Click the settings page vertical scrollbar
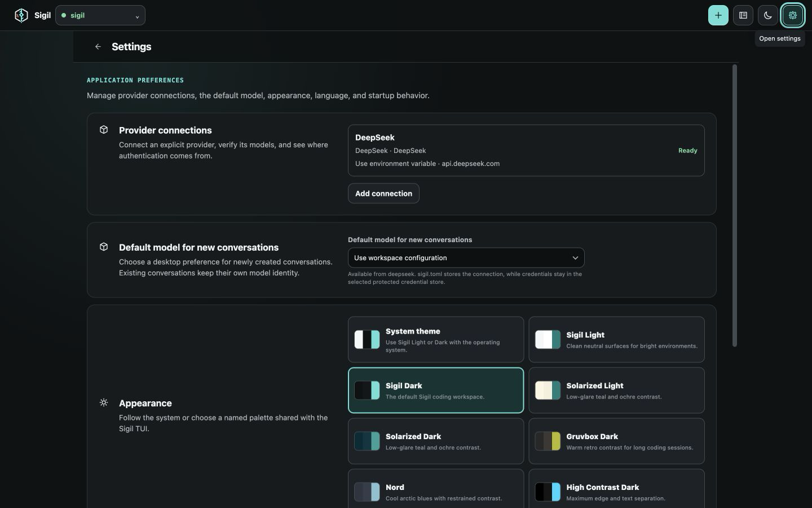 [734, 206]
